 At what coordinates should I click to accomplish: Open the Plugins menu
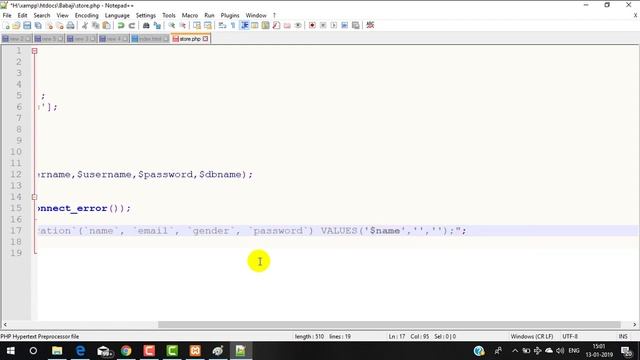[230, 16]
